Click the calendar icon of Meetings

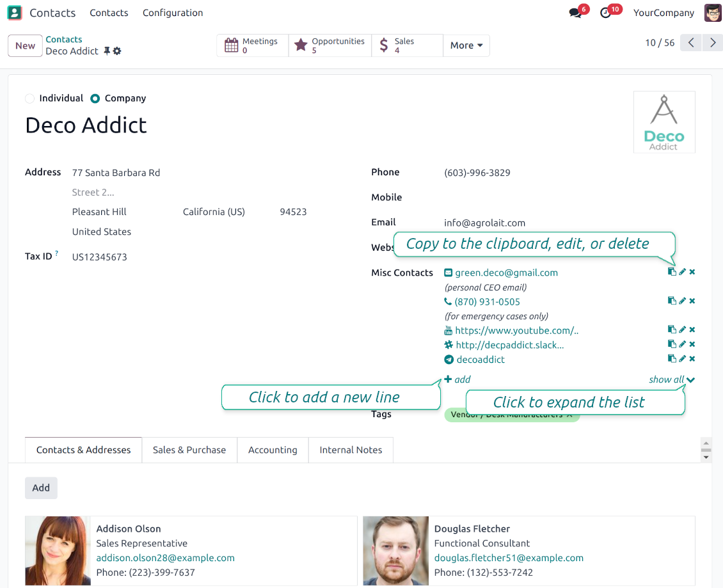pos(231,45)
